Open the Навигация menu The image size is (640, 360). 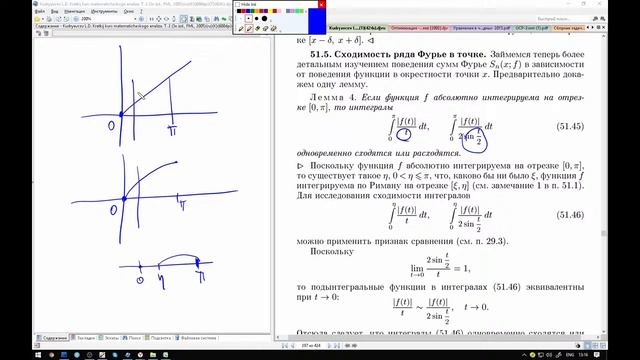(x=75, y=11)
